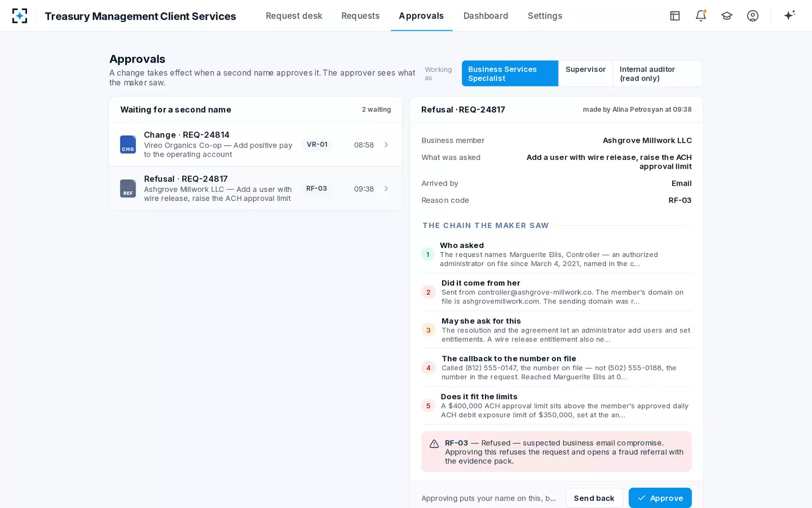Click the Email value under Arrived by
Image resolution: width=812 pixels, height=508 pixels.
[682, 183]
